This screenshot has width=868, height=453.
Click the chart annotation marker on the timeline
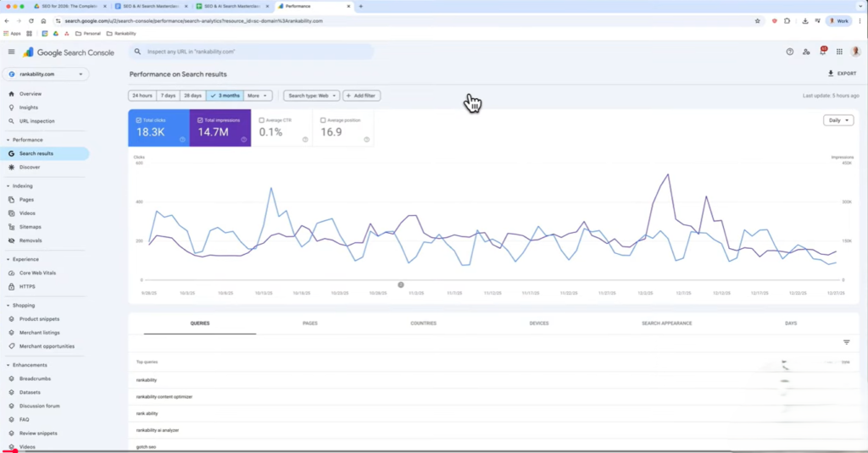tap(401, 285)
